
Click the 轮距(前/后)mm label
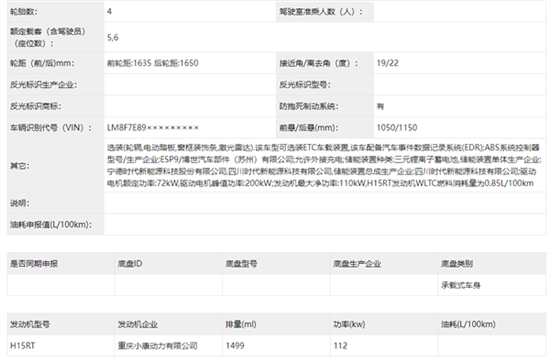[x=42, y=63]
